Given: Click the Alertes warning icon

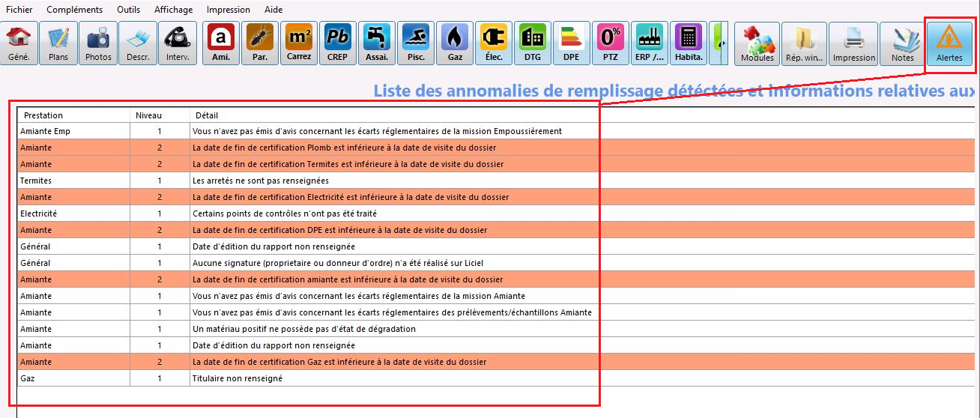Looking at the screenshot, I should coord(949,44).
